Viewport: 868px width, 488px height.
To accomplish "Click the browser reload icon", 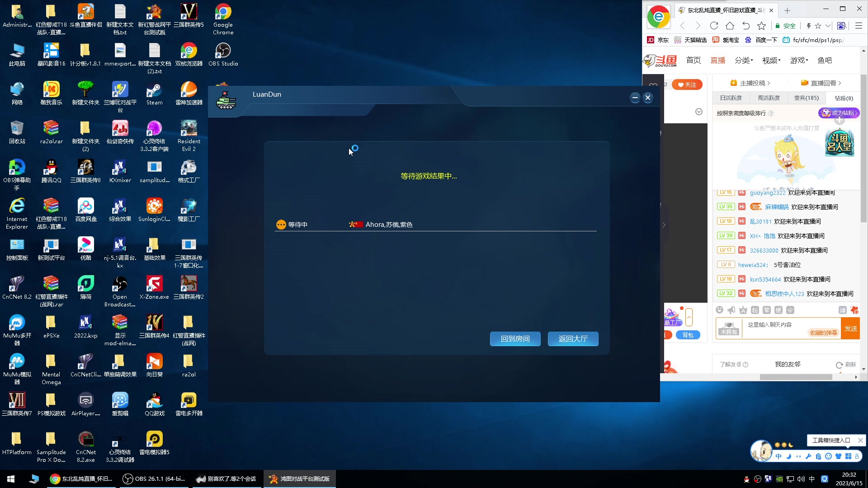I will pyautogui.click(x=714, y=26).
